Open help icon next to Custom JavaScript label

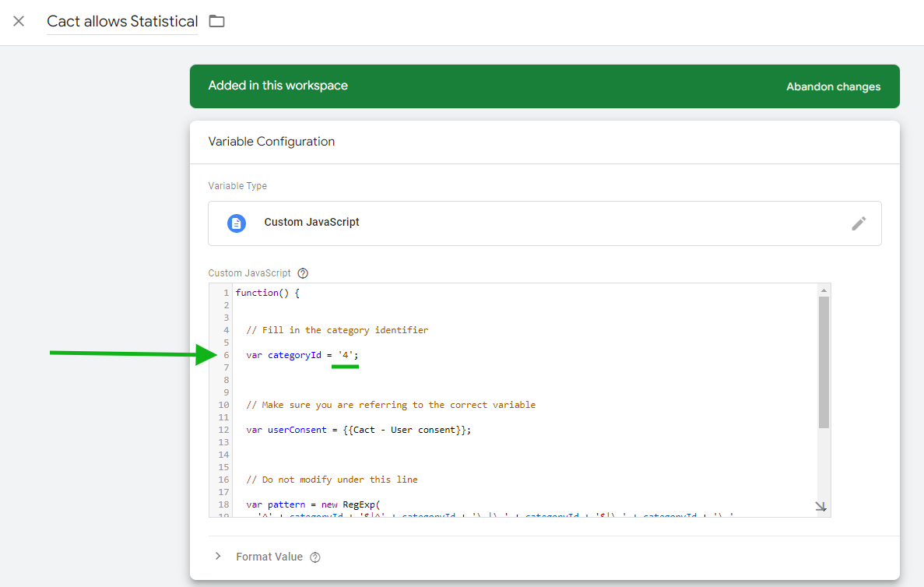click(x=303, y=273)
